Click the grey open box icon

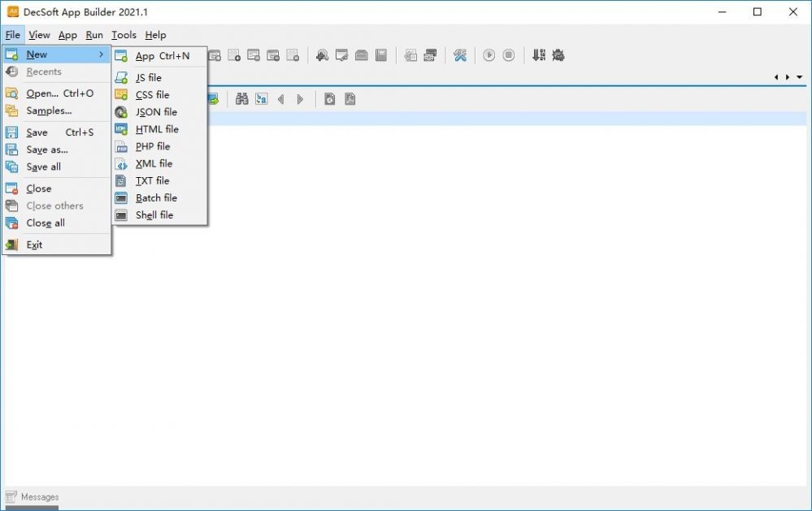click(x=362, y=55)
